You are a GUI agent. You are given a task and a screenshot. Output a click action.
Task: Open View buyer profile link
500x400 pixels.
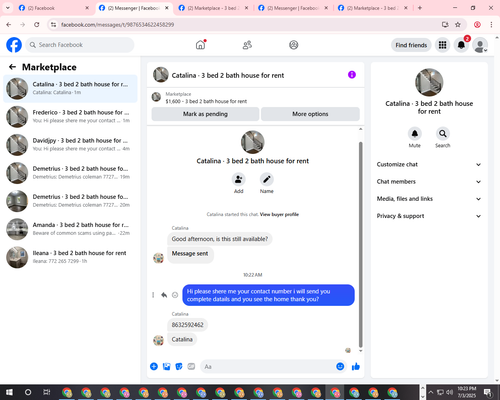[x=279, y=214]
